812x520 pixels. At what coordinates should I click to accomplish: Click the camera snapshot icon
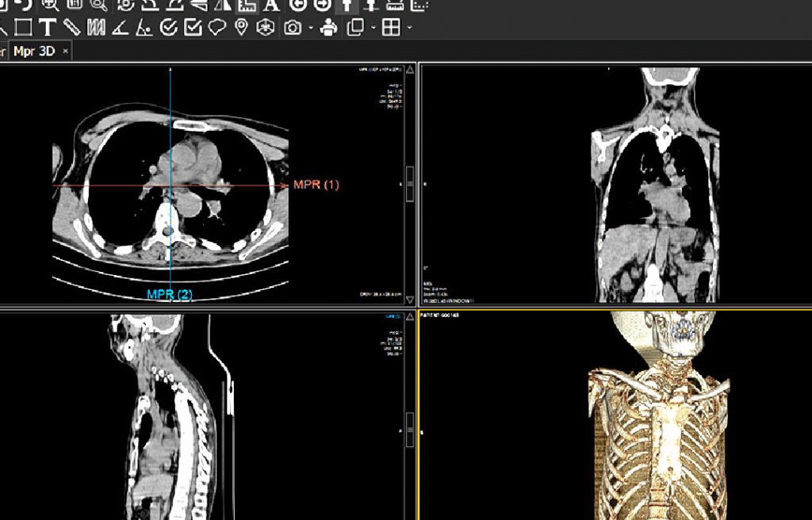click(293, 28)
